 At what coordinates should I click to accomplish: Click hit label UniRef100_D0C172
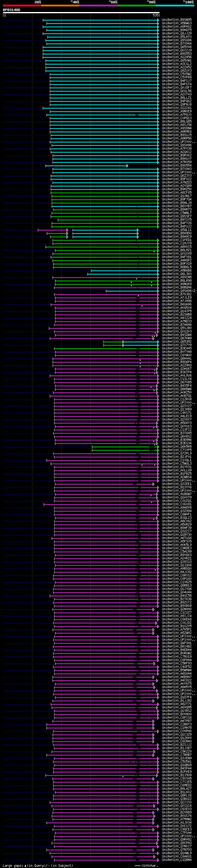[177, 826]
